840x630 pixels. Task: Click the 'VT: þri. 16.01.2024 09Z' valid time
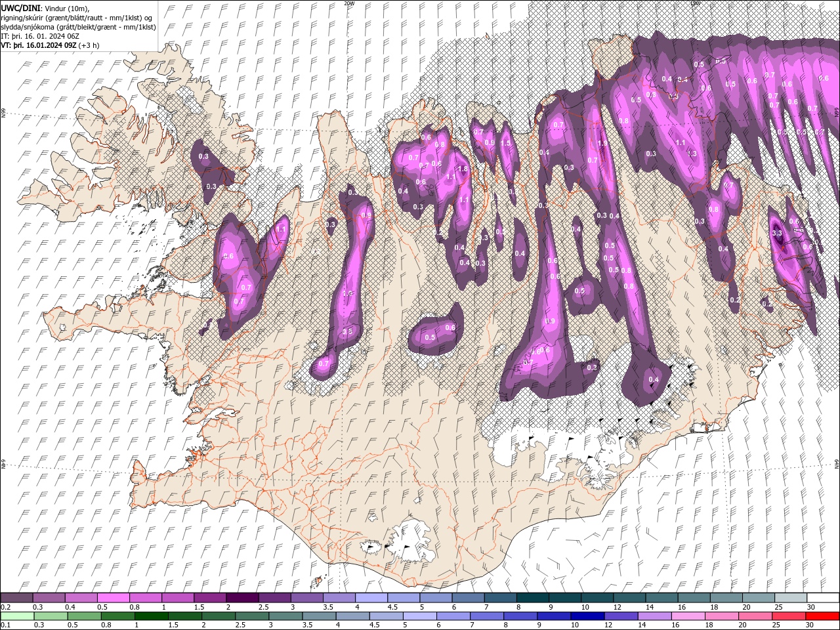click(39, 45)
